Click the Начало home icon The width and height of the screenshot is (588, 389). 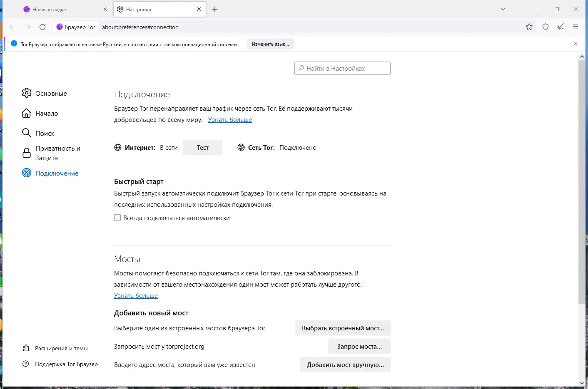tap(27, 113)
